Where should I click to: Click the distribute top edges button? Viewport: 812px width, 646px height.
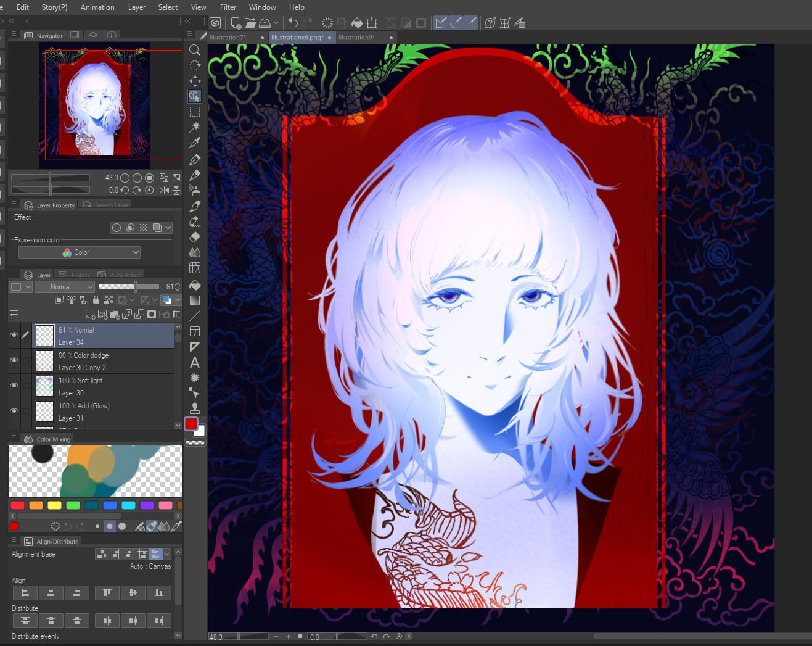25,621
